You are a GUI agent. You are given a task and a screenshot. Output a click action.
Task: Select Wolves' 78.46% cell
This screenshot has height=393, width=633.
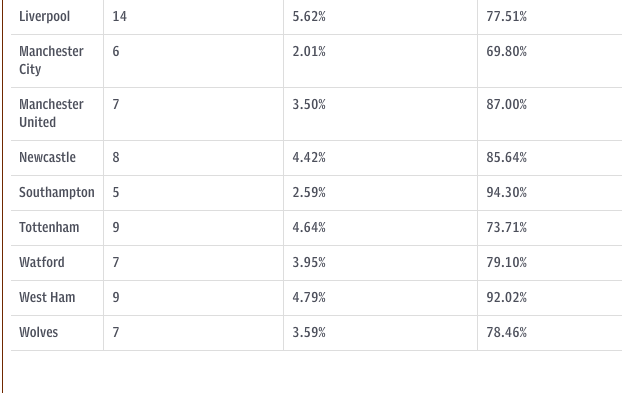[x=506, y=333]
